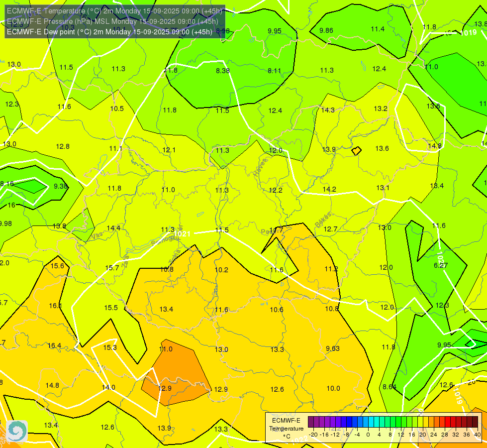Click the map value 9.38
The width and height of the screenshot is (487, 448).
coord(61,186)
